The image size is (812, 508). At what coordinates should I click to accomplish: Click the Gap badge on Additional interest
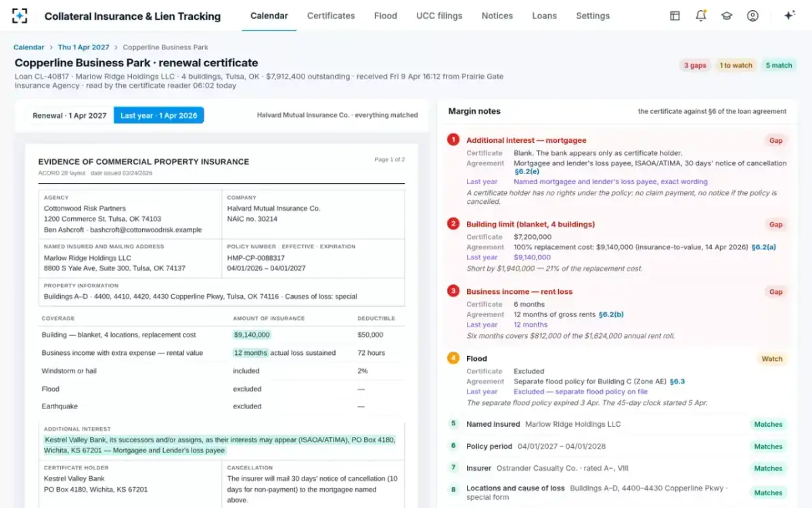tap(775, 141)
